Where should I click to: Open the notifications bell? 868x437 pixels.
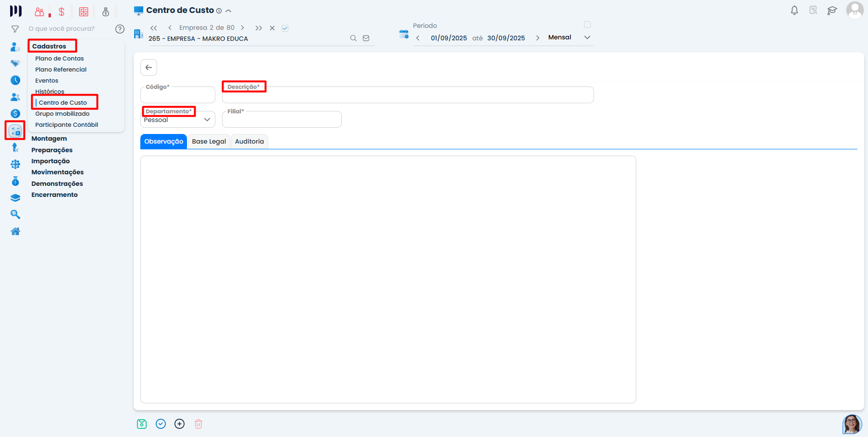click(794, 10)
